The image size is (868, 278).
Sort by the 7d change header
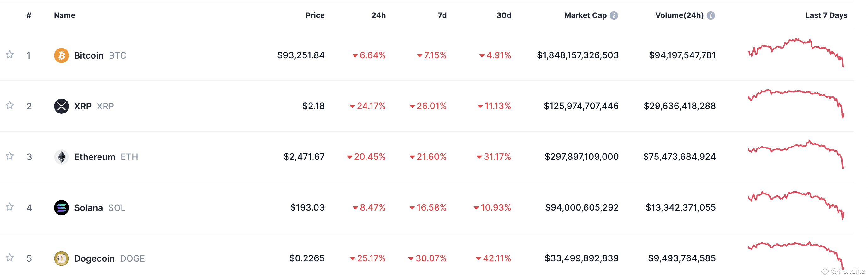point(442,15)
